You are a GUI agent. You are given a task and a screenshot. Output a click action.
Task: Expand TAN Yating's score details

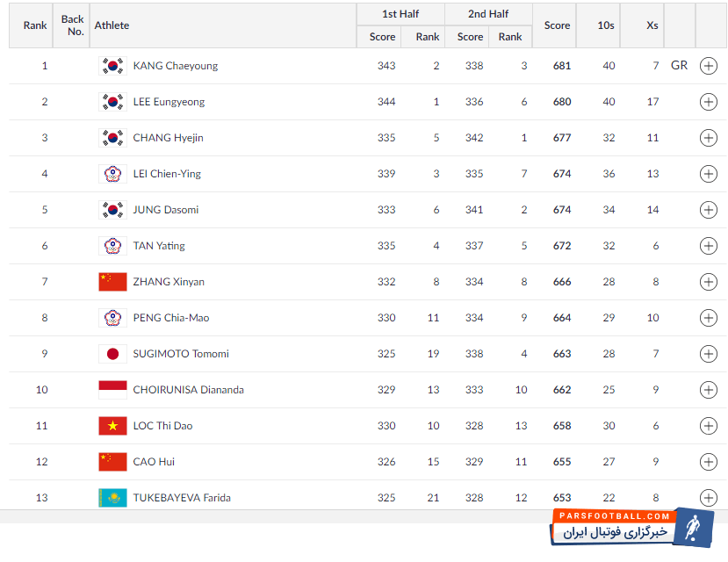[708, 246]
